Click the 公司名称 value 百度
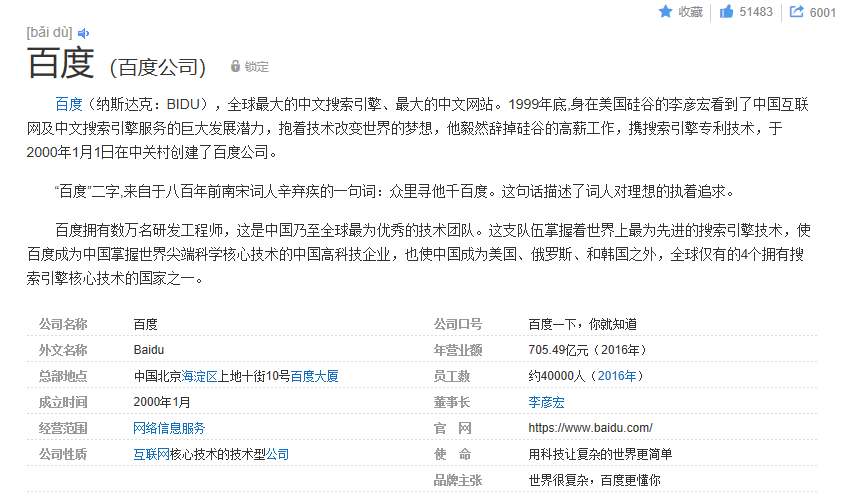The width and height of the screenshot is (843, 496). [145, 324]
